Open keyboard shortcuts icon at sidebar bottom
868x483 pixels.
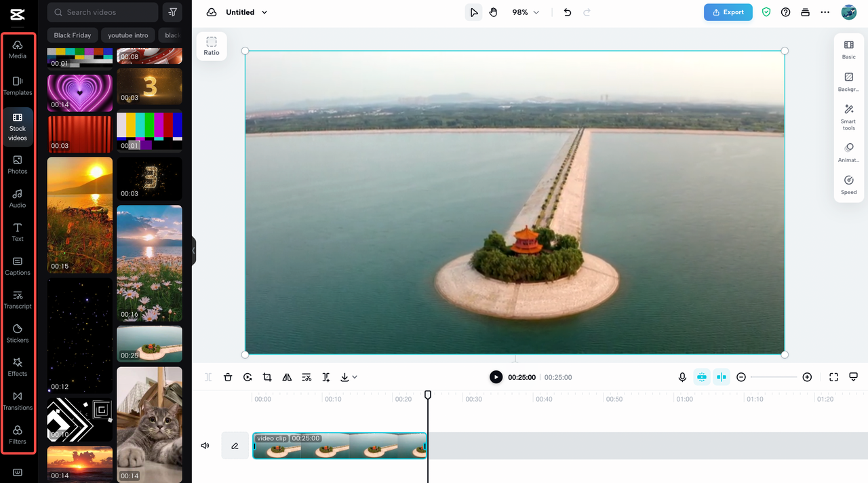click(18, 472)
